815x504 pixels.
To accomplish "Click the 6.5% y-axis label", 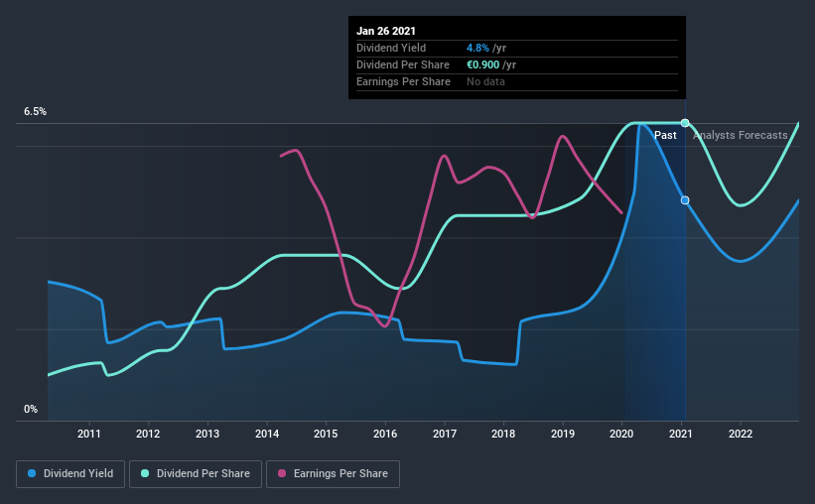I will (35, 112).
